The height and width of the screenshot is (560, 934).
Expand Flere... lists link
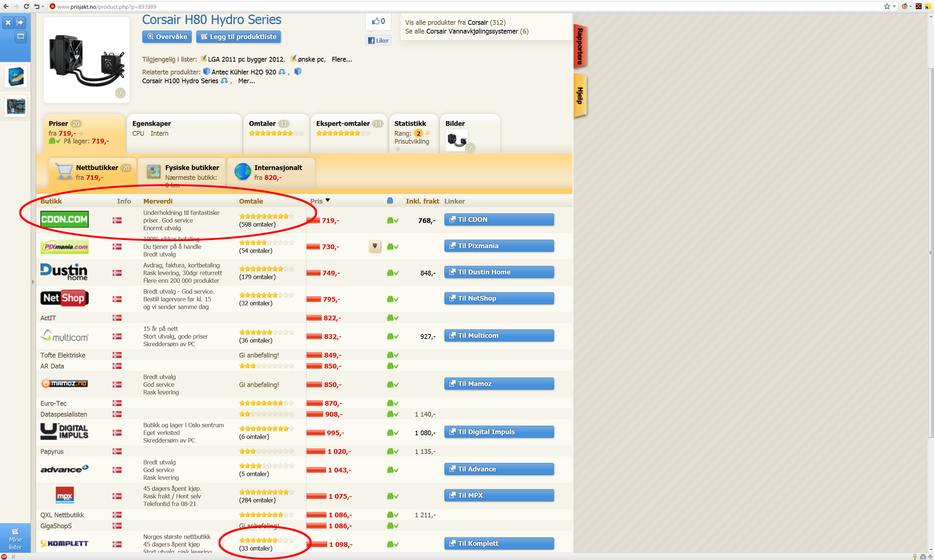pyautogui.click(x=341, y=59)
